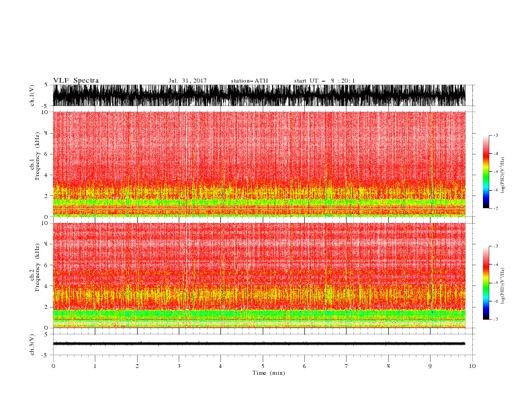Click time axis tick label "5" below ch.3 panel

263,366
